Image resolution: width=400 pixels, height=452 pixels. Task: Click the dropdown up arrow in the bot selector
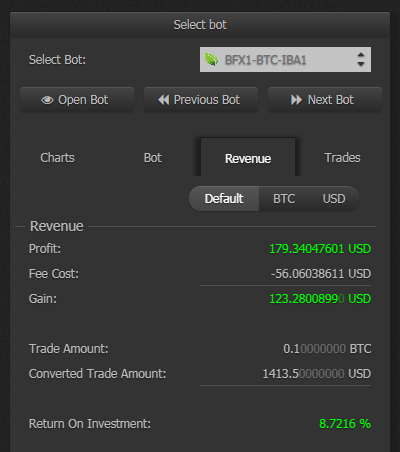coord(361,55)
